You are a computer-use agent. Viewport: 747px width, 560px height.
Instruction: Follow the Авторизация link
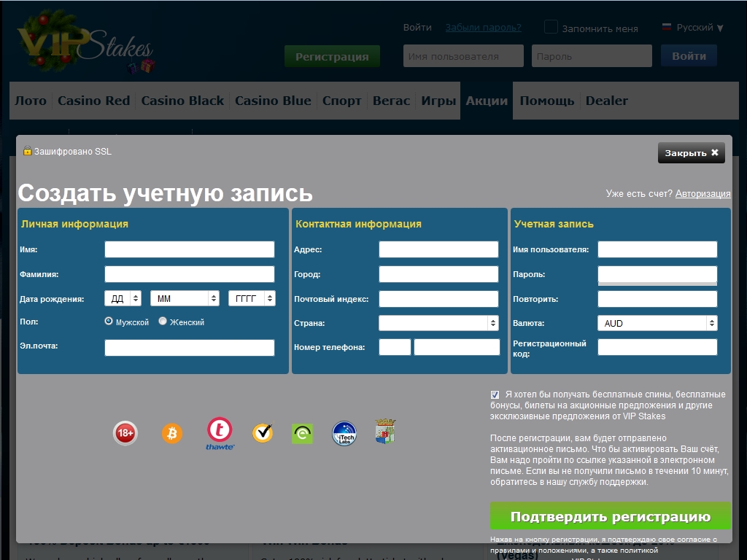703,193
